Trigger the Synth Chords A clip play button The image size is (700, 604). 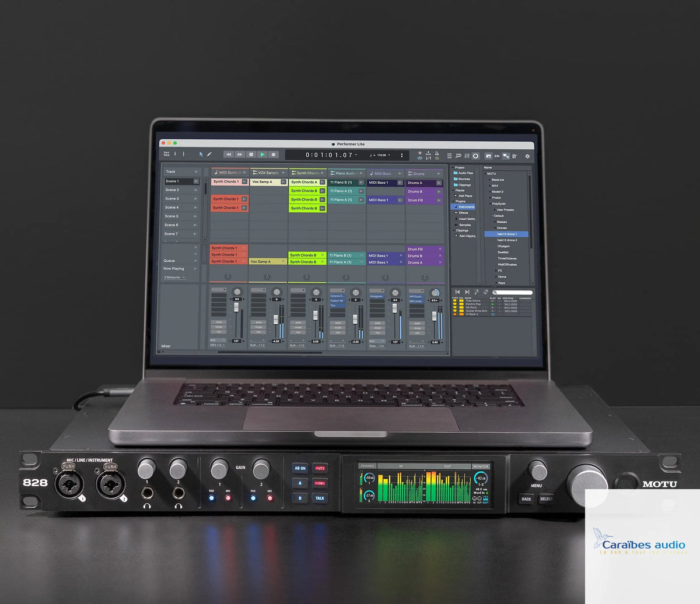[322, 182]
